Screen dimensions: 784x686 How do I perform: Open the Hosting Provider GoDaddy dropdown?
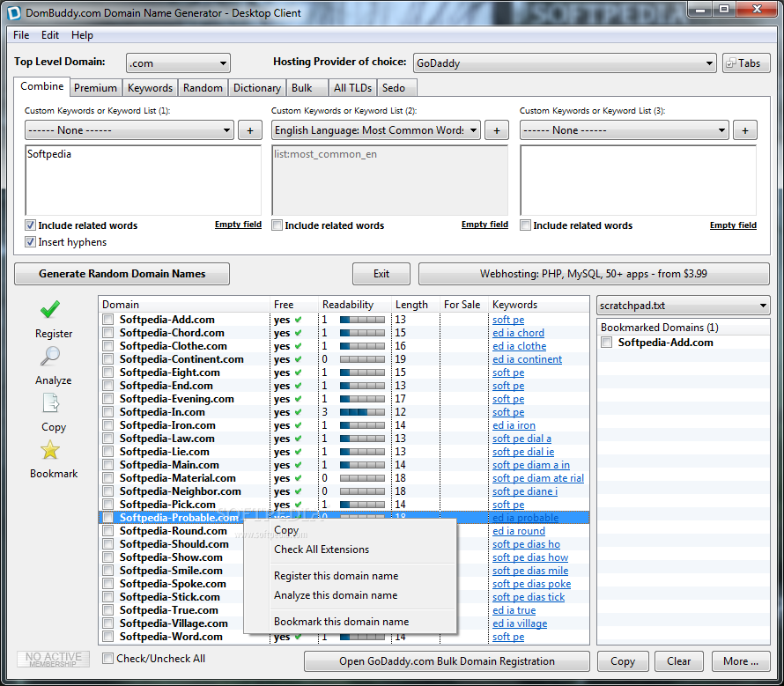point(565,63)
